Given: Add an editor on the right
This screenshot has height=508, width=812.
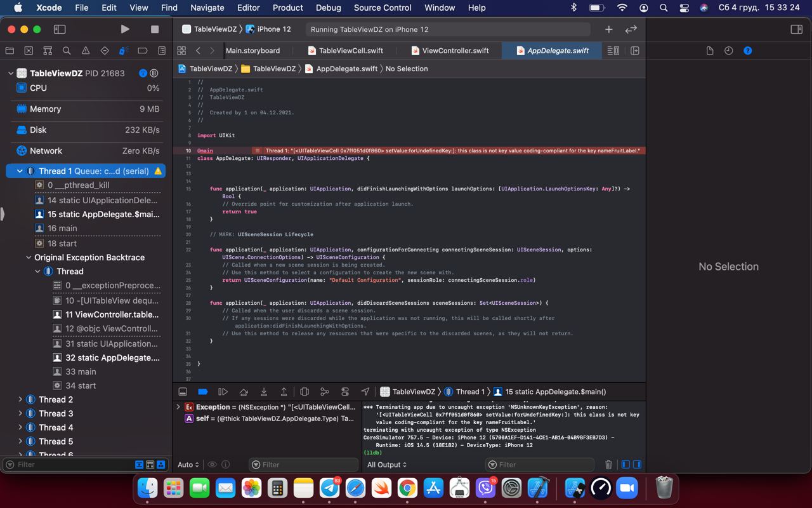Looking at the screenshot, I should [634, 51].
